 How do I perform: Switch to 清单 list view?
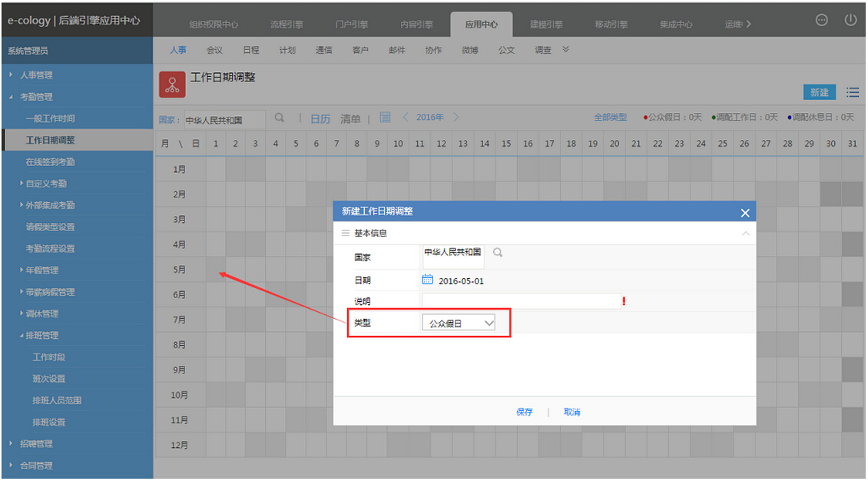(350, 118)
